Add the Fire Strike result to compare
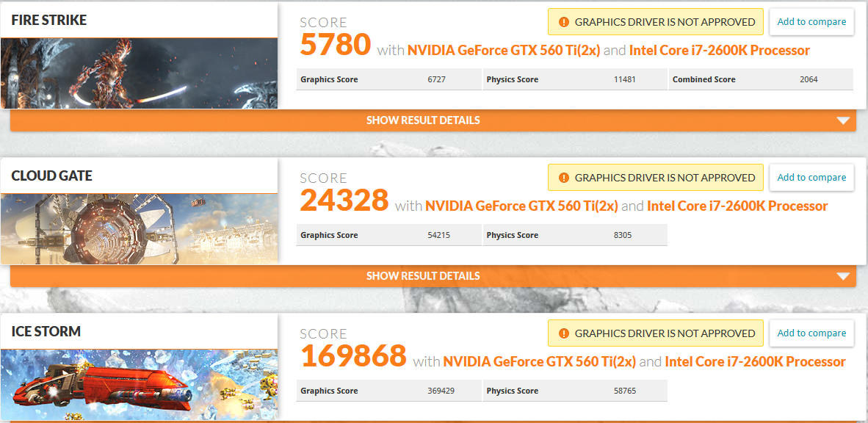Screen dimensions: 868x423 click(x=811, y=22)
